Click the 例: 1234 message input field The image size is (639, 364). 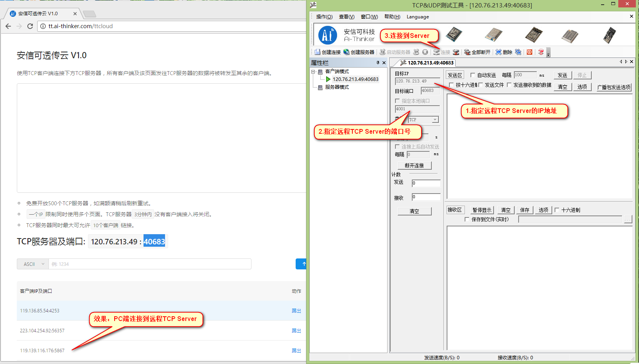tap(150, 264)
